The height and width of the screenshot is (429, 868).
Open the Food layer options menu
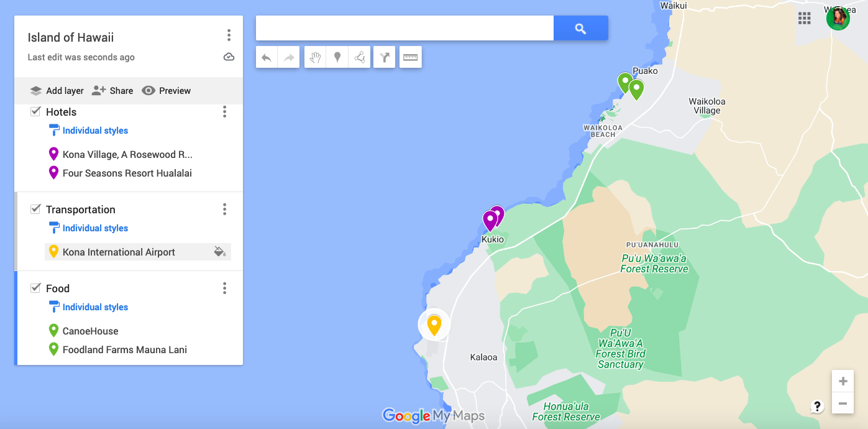(x=224, y=288)
